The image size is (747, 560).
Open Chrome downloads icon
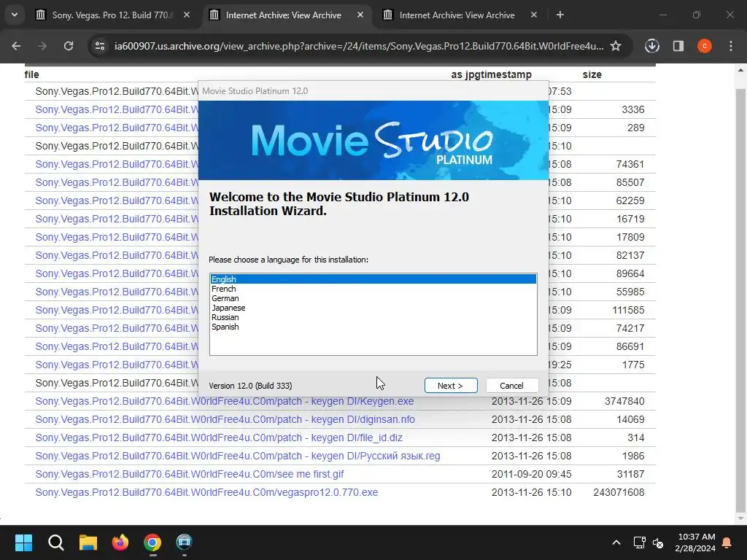pyautogui.click(x=651, y=46)
